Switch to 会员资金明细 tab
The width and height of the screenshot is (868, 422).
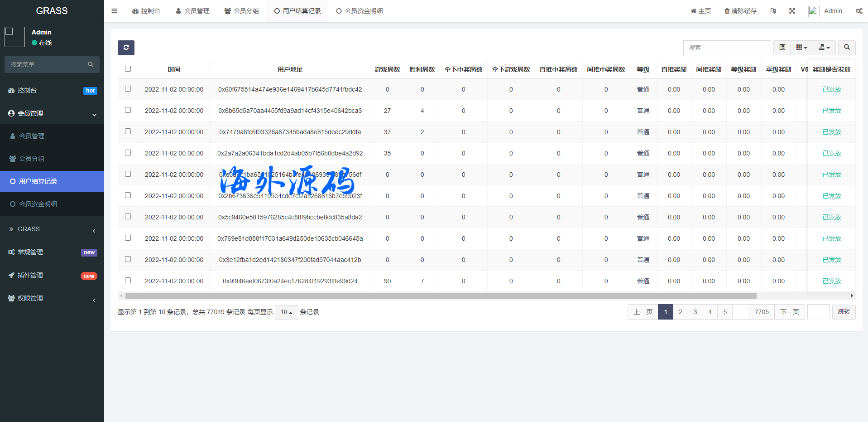tap(360, 11)
